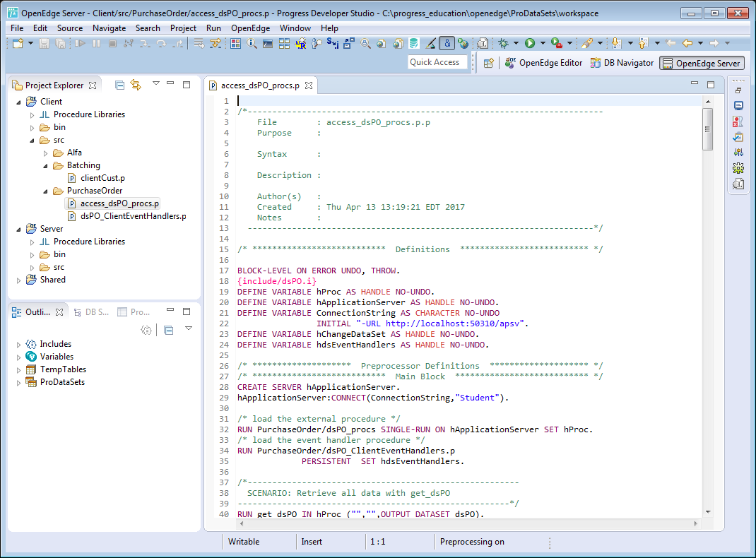
Task: Click the Next Annotation down-arrow icon
Action: click(615, 43)
